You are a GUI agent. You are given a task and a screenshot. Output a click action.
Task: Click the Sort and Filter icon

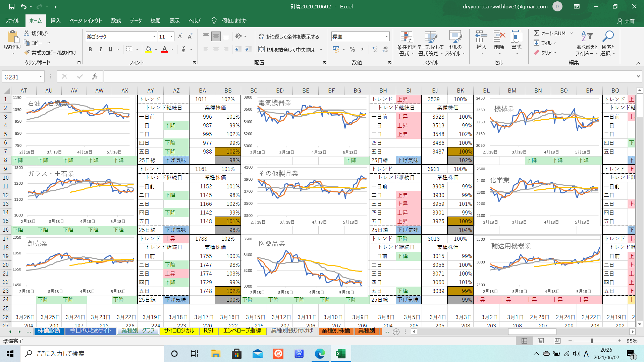[587, 36]
